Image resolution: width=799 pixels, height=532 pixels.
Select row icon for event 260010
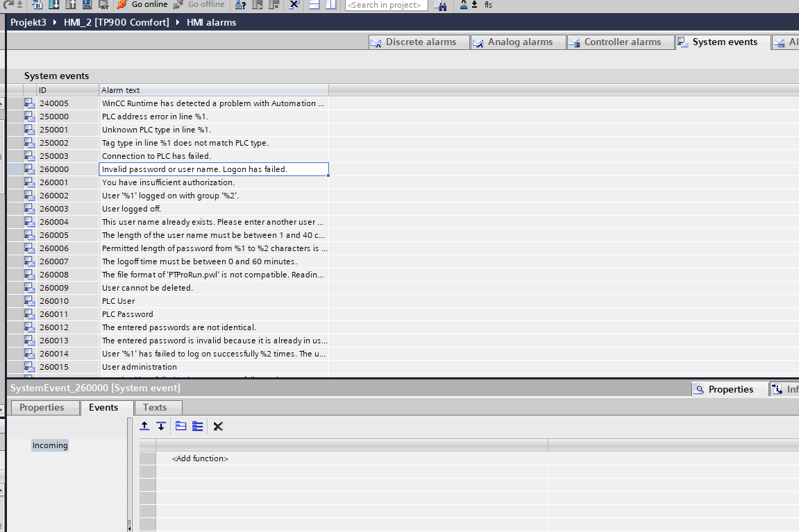pyautogui.click(x=30, y=301)
